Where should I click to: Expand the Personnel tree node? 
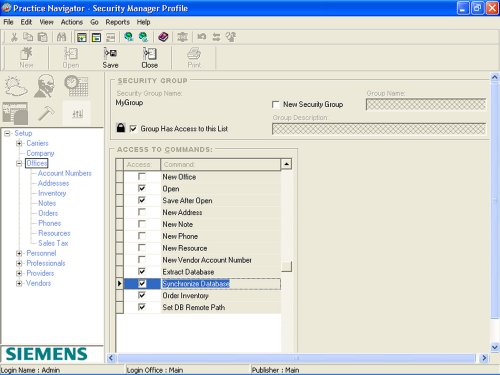click(x=19, y=253)
